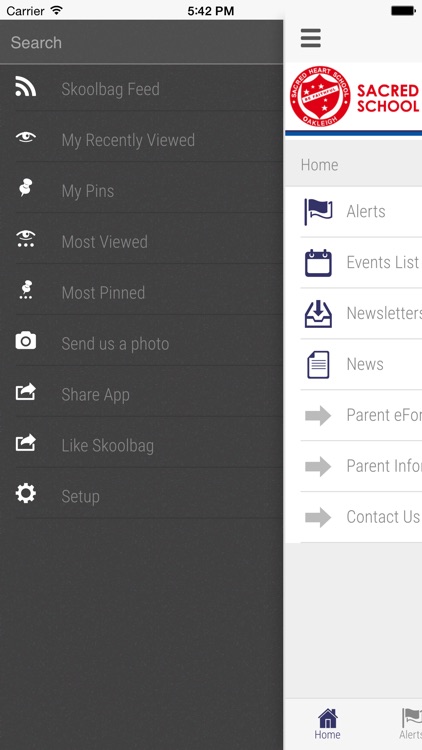
Task: Open Skoolbag Feed RSS icon
Action: pos(25,87)
